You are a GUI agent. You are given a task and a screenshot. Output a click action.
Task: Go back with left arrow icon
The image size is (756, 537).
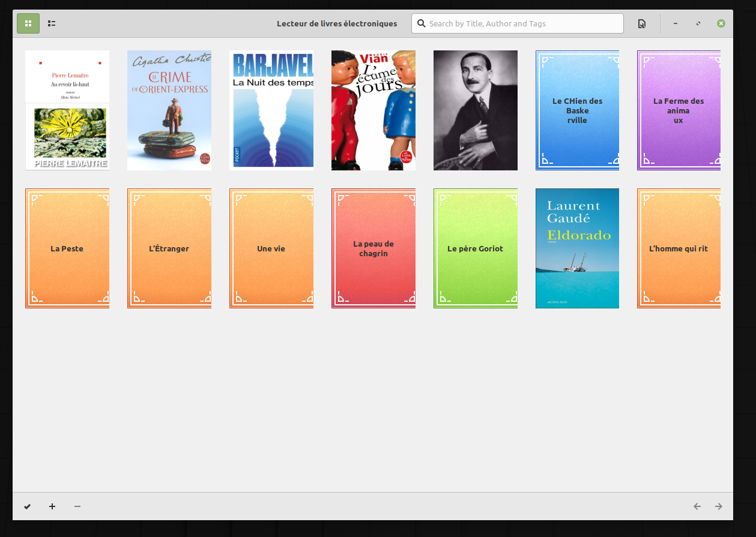[697, 506]
